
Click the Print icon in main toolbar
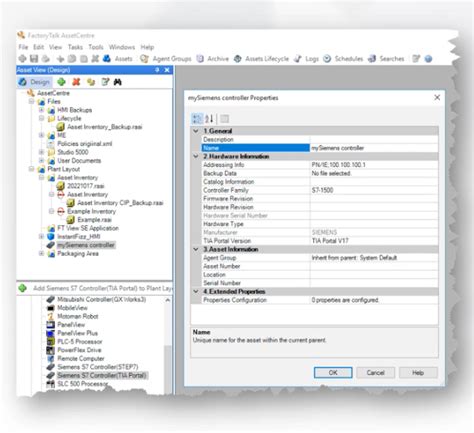[46, 59]
